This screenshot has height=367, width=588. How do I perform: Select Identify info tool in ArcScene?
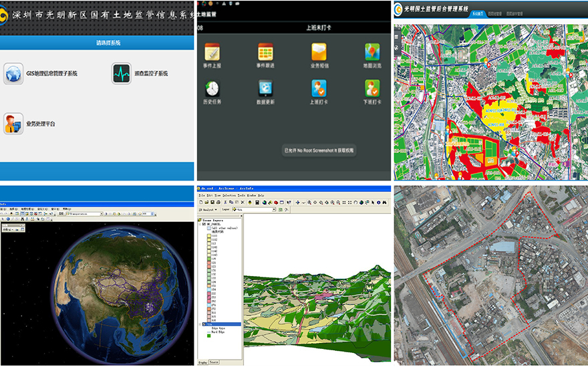tap(379, 203)
